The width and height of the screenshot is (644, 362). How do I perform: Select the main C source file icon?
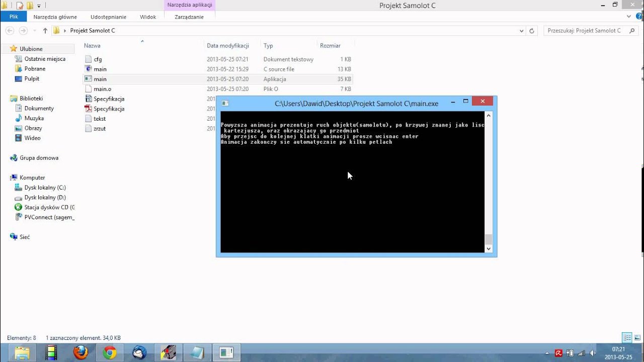pos(89,69)
